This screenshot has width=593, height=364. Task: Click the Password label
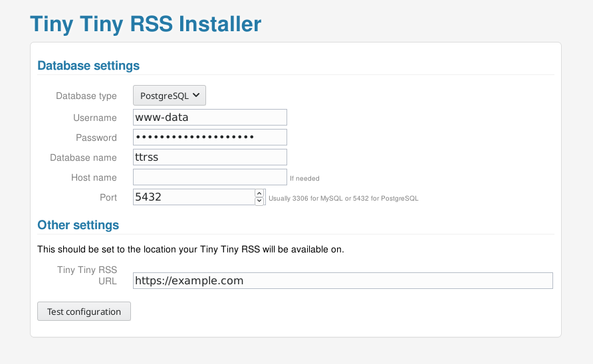tap(96, 138)
